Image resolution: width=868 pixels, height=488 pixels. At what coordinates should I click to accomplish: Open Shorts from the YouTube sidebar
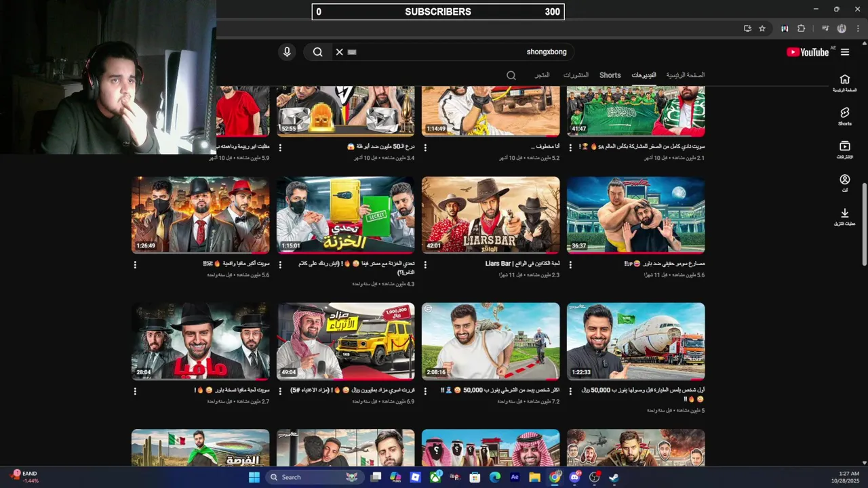tap(845, 116)
